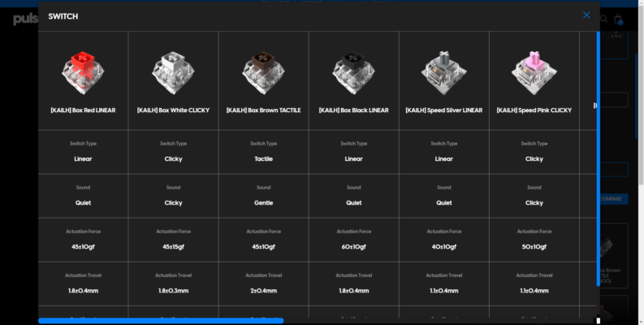Close the Switch comparison dialog
The image size is (644, 325).
[x=586, y=15]
